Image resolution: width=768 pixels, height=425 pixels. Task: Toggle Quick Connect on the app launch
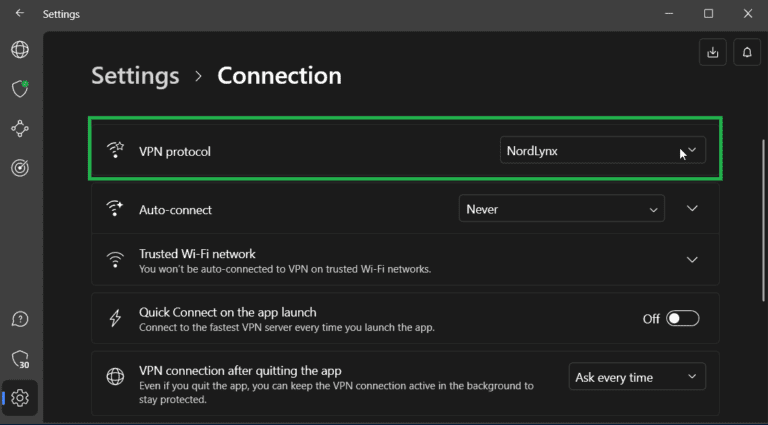[x=682, y=319]
